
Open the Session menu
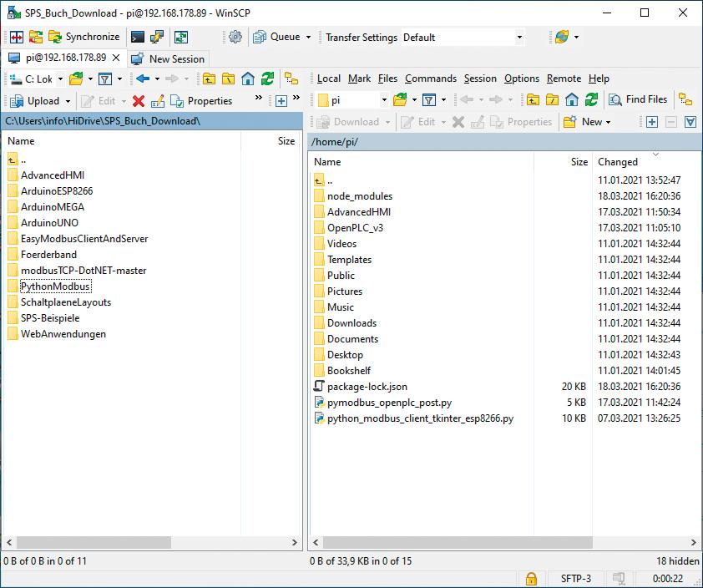point(480,79)
